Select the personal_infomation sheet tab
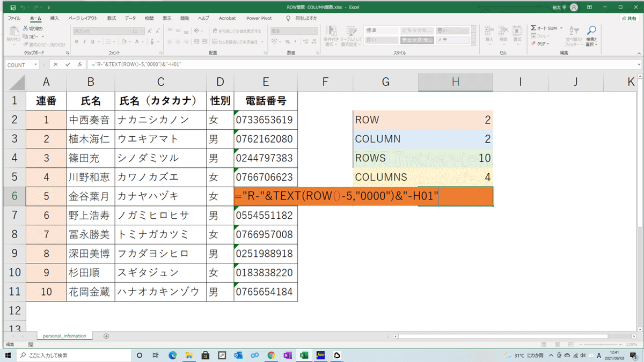The image size is (644, 362). click(x=64, y=336)
